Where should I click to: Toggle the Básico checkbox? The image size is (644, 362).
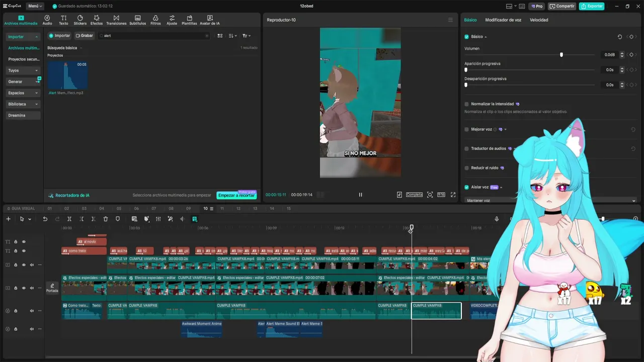[466, 37]
